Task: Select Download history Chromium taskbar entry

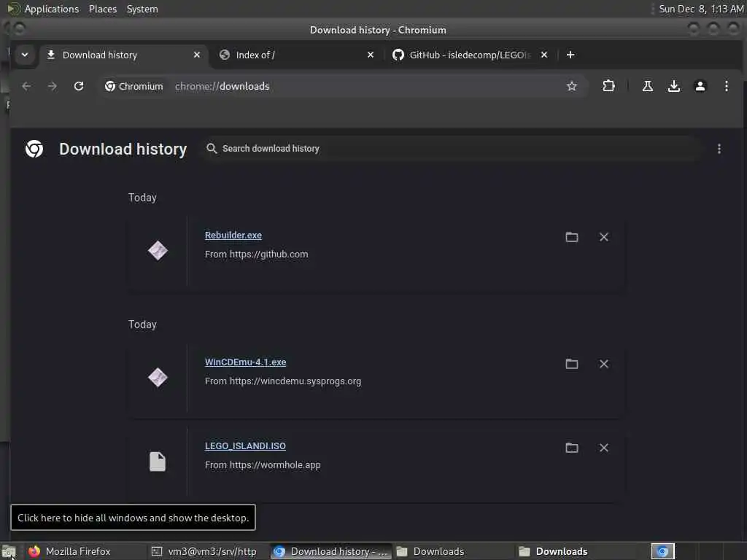Action: coord(331,551)
